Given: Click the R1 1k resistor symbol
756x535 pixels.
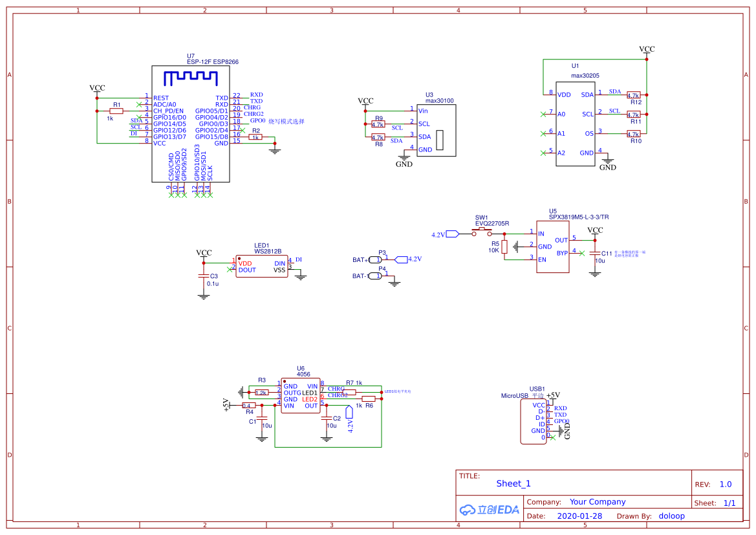Looking at the screenshot, I should tap(116, 111).
